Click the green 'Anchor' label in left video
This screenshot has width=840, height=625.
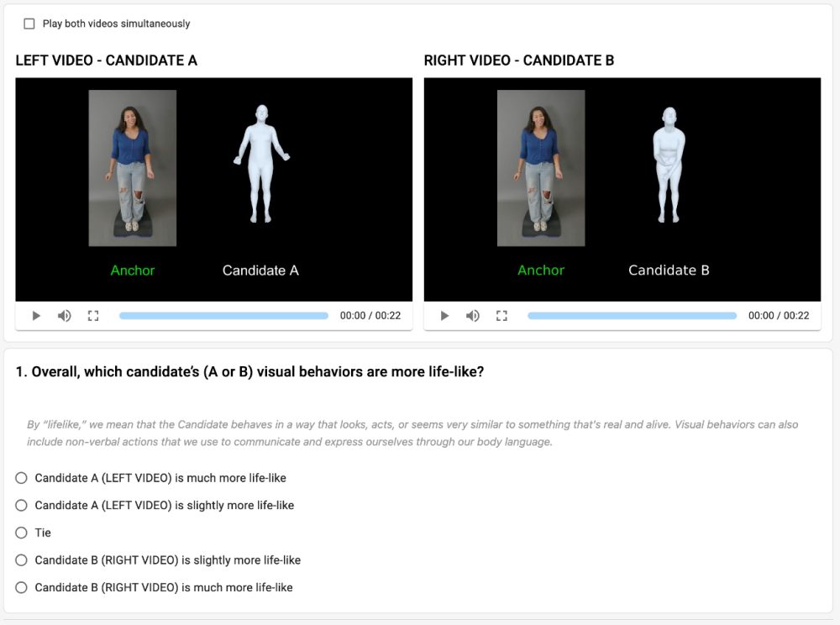(x=133, y=270)
